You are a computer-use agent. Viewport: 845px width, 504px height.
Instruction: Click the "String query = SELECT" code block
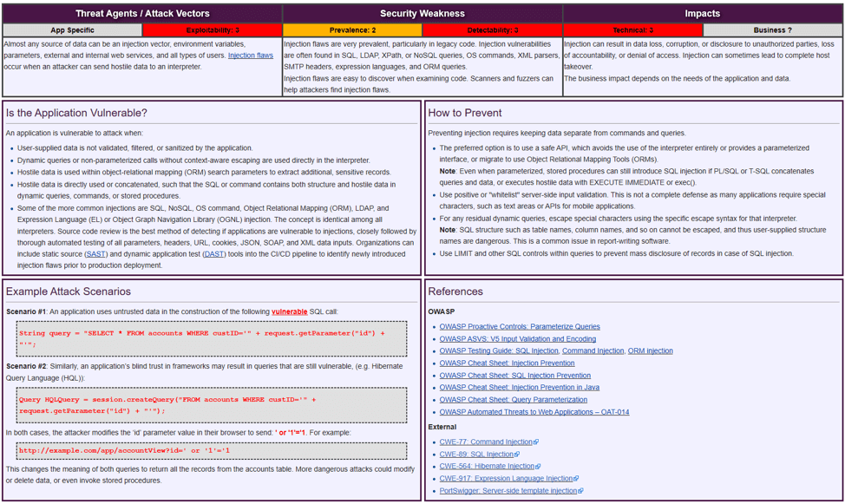point(212,338)
